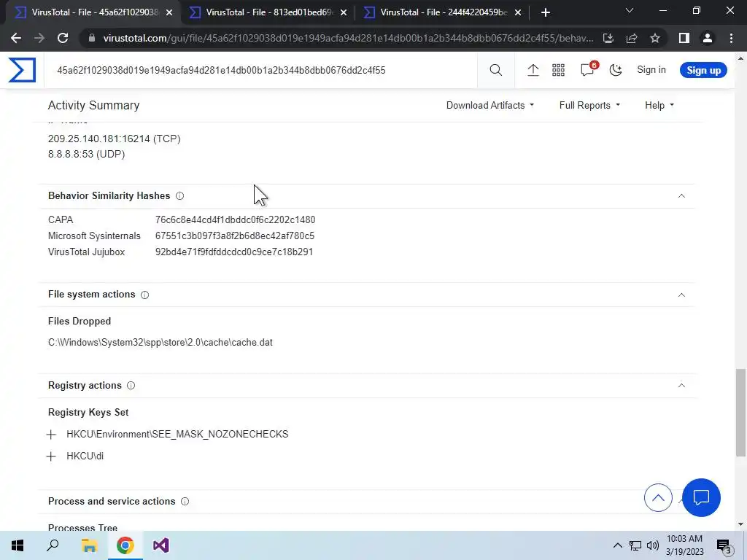Click the upload file icon
747x560 pixels.
533,70
